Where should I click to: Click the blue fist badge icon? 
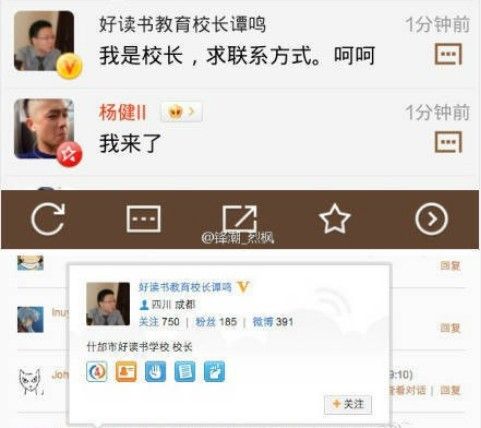click(x=214, y=371)
